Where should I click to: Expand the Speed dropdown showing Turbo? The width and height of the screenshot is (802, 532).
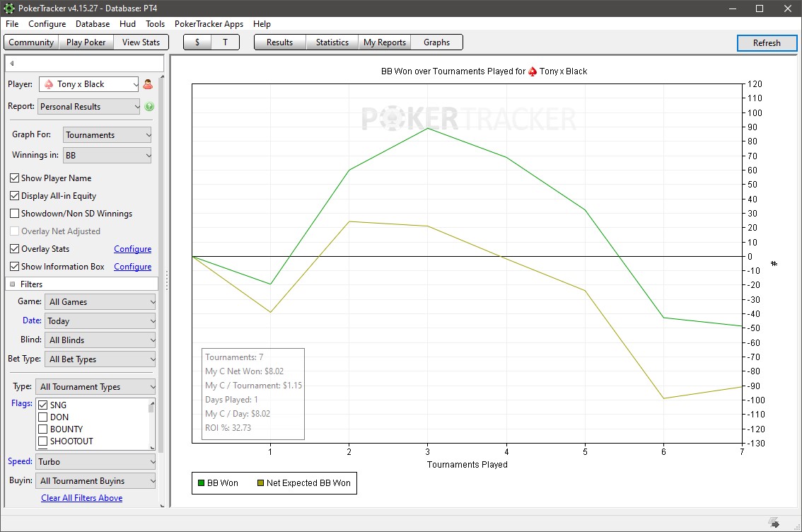coord(96,462)
